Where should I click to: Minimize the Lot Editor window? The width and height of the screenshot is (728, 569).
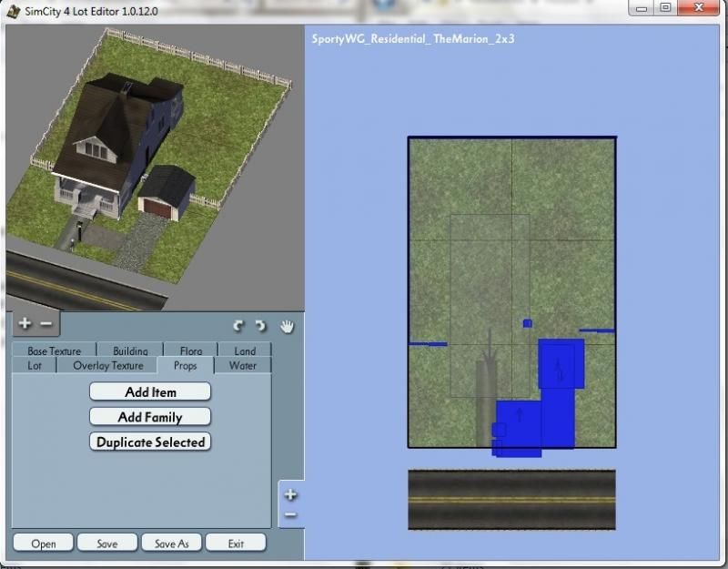coord(642,7)
